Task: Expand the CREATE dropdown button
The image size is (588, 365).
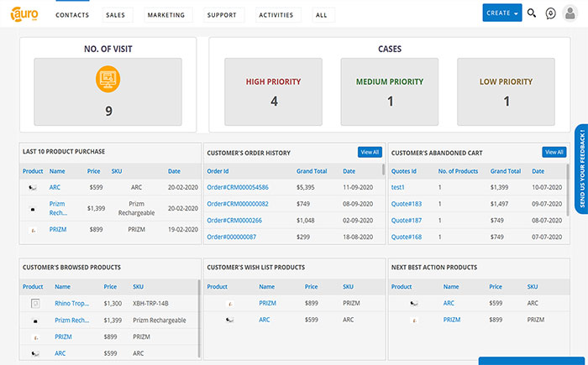Action: click(502, 13)
